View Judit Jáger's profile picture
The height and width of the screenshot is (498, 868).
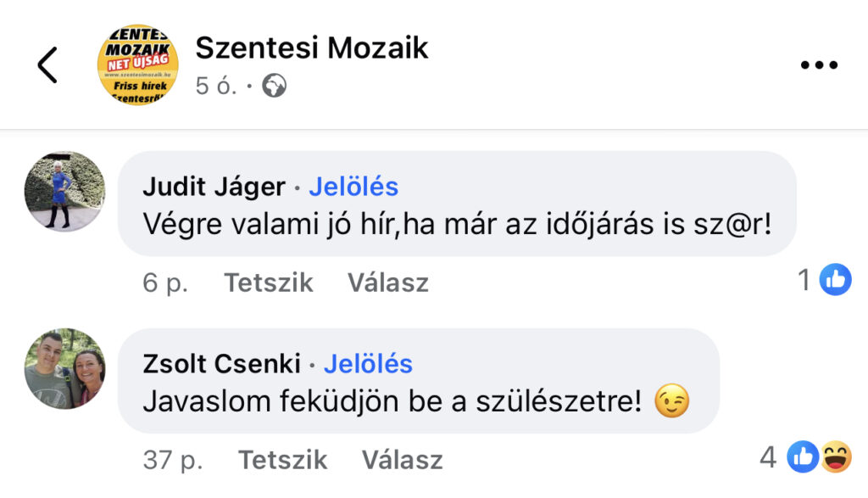pos(64,191)
